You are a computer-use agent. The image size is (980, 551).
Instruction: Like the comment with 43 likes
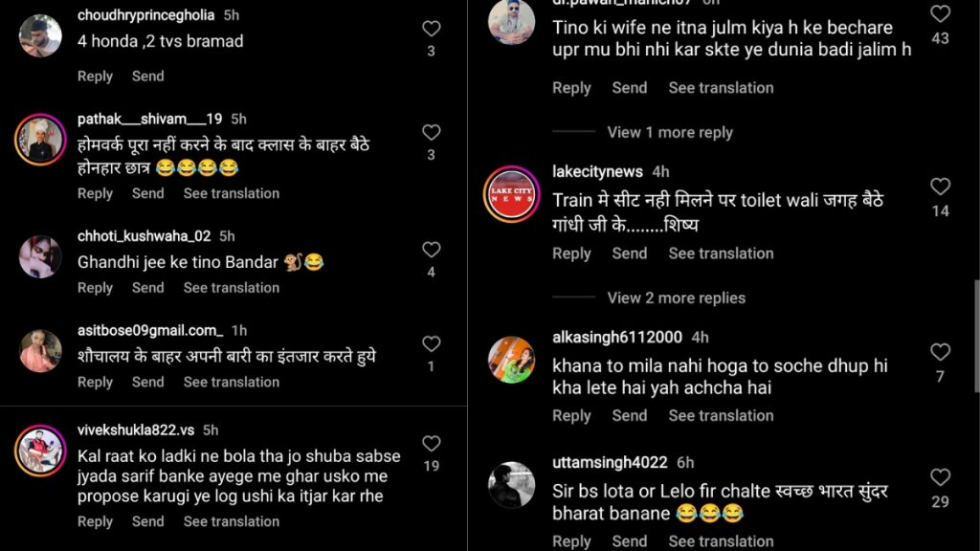pyautogui.click(x=940, y=14)
